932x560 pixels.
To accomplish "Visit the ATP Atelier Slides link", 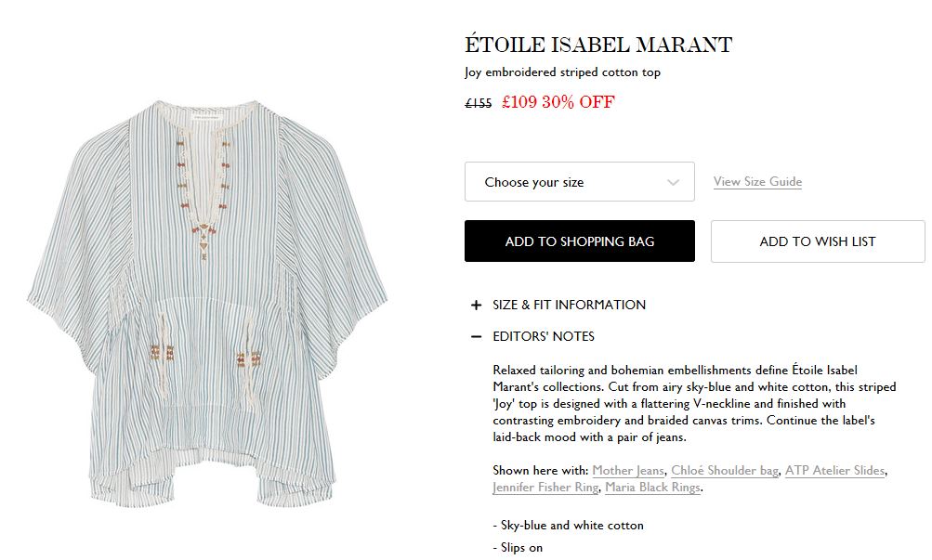I will point(835,471).
